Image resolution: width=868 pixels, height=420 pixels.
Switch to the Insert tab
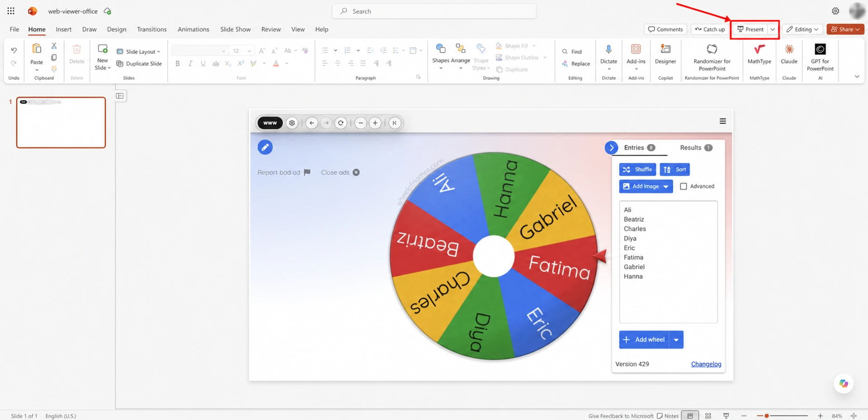click(64, 29)
